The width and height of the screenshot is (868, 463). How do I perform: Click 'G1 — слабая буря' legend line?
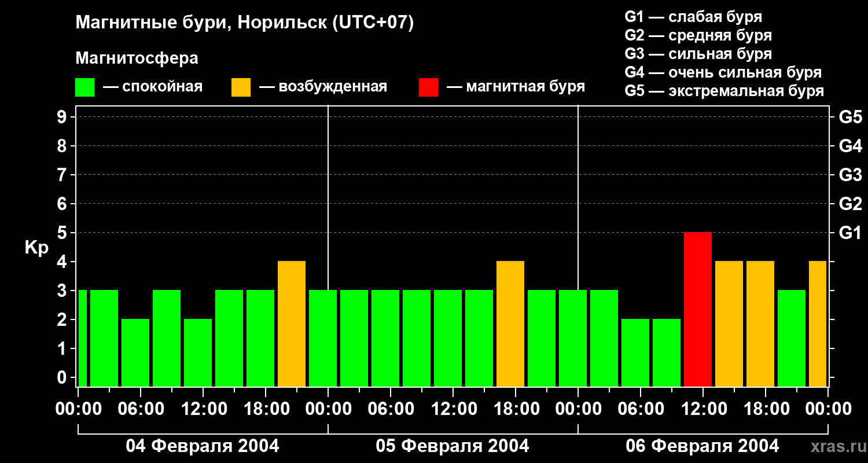point(693,17)
